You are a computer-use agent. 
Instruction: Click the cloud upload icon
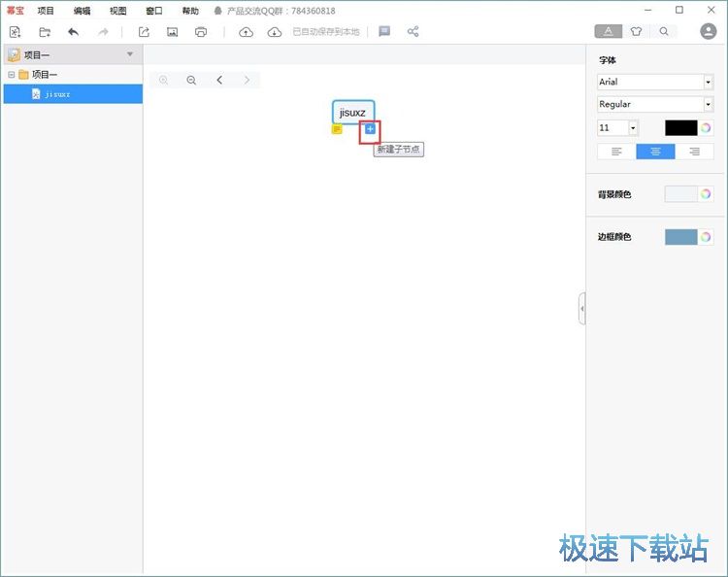click(x=247, y=32)
